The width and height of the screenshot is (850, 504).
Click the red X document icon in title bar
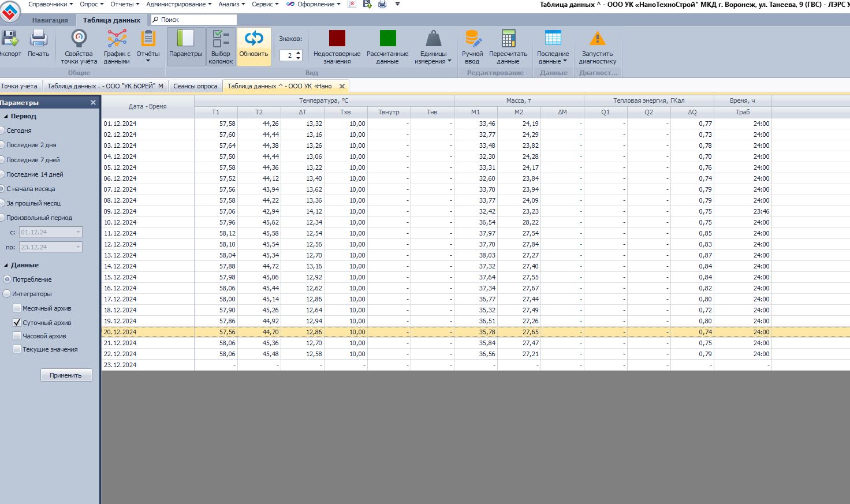pos(352,4)
